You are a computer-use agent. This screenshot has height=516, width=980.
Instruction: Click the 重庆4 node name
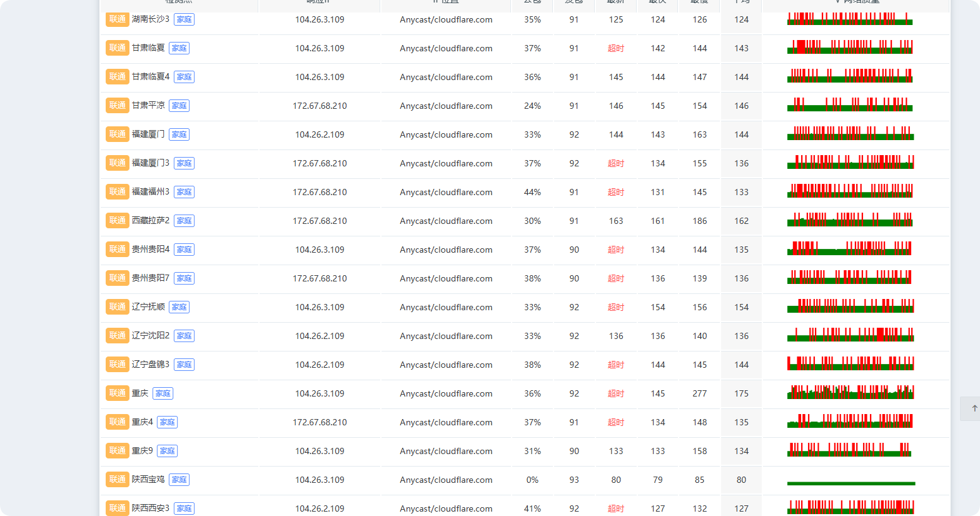pos(143,422)
